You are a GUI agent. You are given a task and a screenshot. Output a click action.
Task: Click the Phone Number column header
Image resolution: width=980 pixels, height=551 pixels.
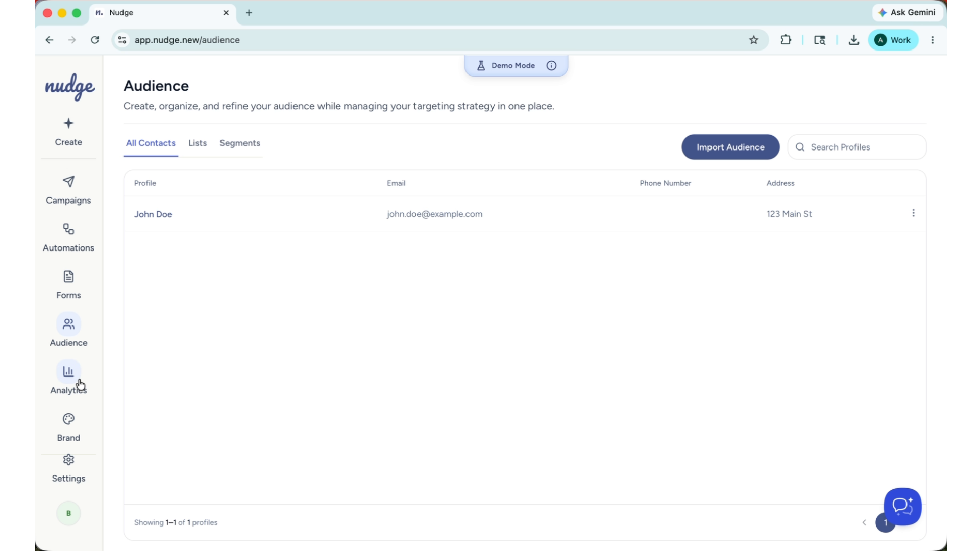pos(665,183)
